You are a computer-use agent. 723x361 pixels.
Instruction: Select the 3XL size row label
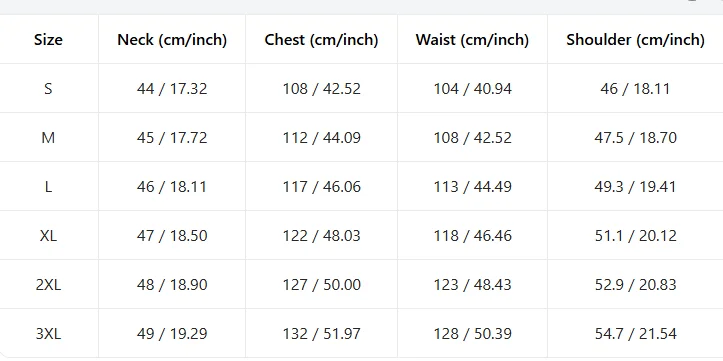click(x=48, y=333)
